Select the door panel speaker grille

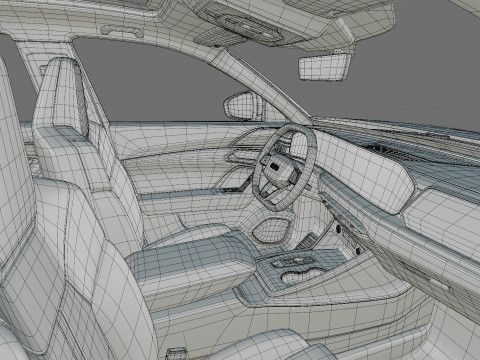pyautogui.click(x=272, y=229)
